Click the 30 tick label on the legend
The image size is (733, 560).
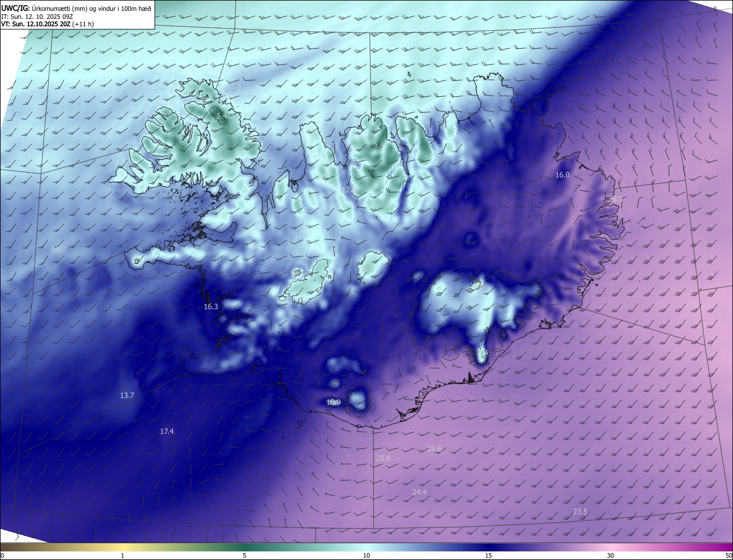pos(610,555)
